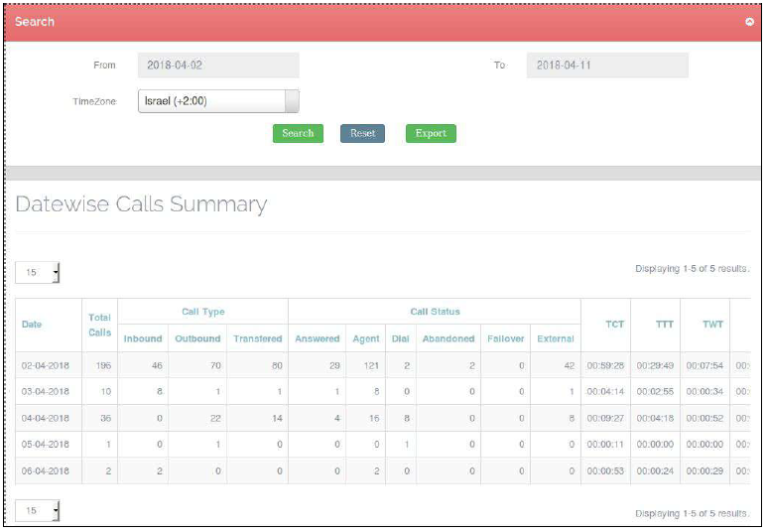This screenshot has width=767, height=532.
Task: Sort by the Date column header
Action: 31,325
